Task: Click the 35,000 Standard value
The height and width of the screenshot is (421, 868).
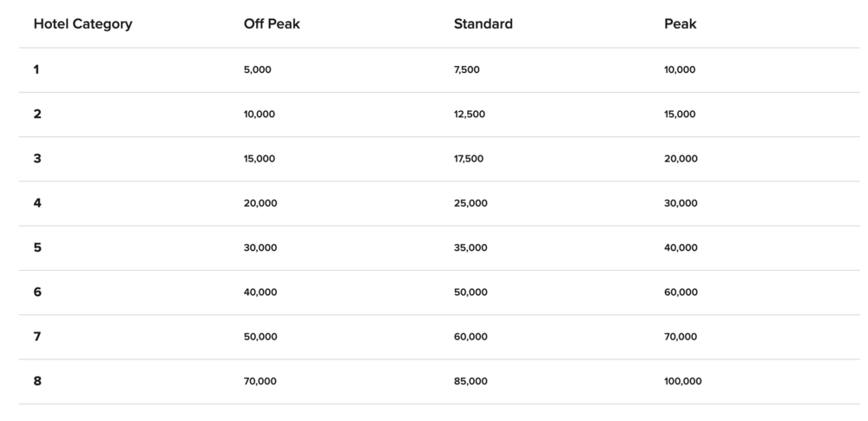Action: 470,247
